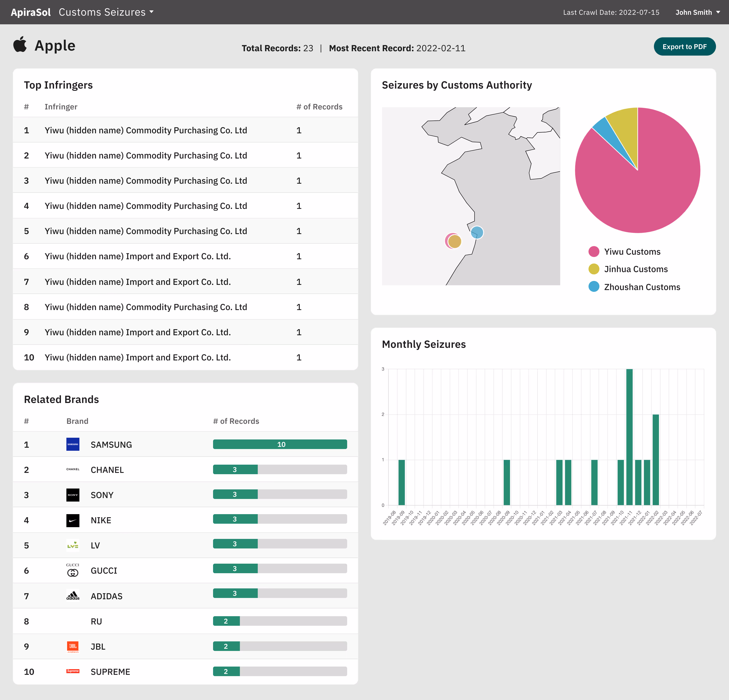Click the Sony brand logo

pos(72,495)
